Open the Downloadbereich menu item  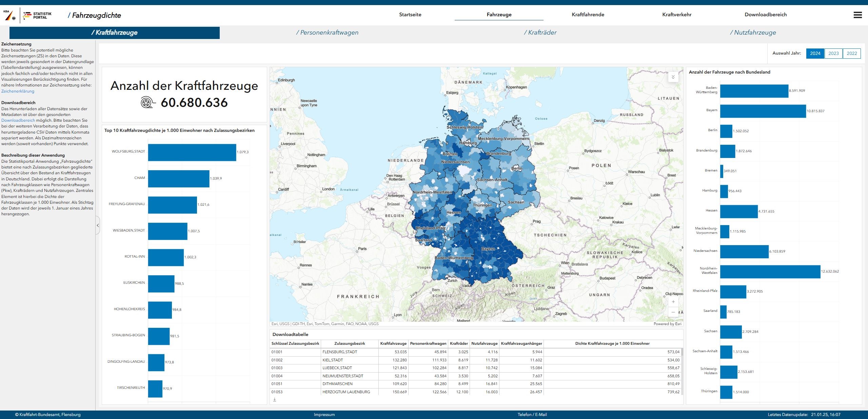(x=766, y=15)
